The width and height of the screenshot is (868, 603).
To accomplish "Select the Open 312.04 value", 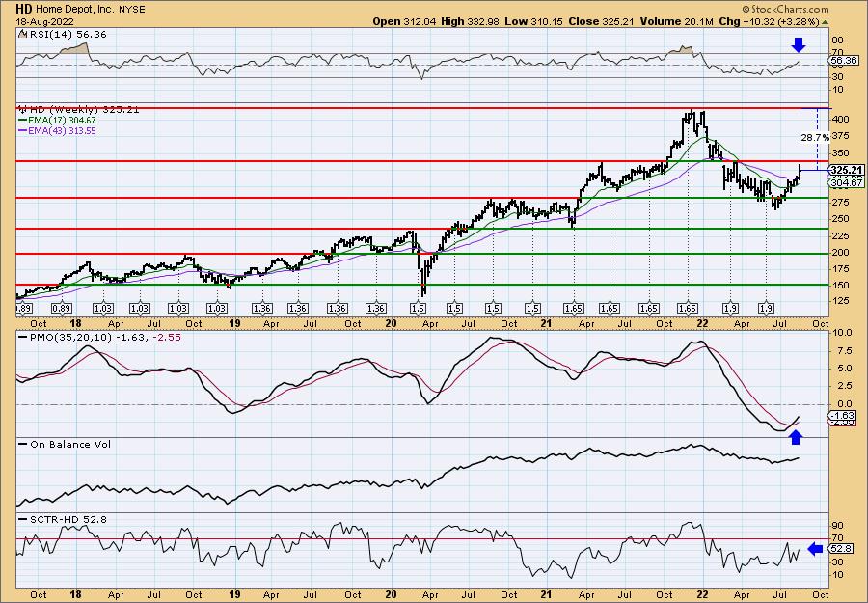I will click(x=404, y=21).
